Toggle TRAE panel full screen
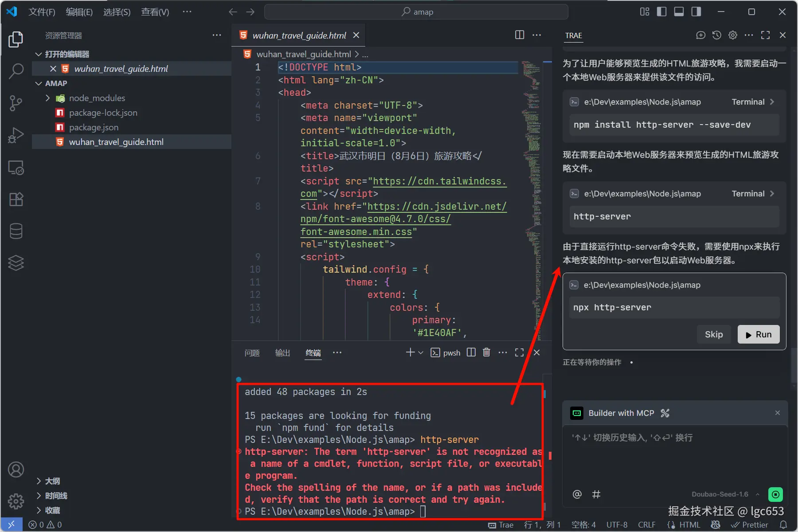Screen dimensions: 798x532 click(x=765, y=35)
